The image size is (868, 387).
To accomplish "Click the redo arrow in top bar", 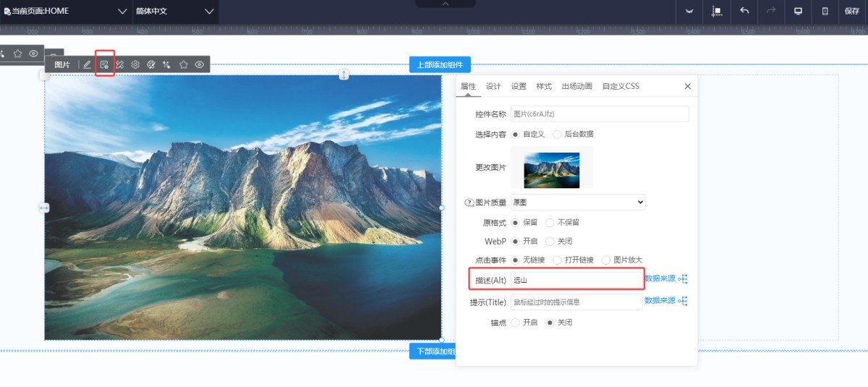I will pos(771,11).
